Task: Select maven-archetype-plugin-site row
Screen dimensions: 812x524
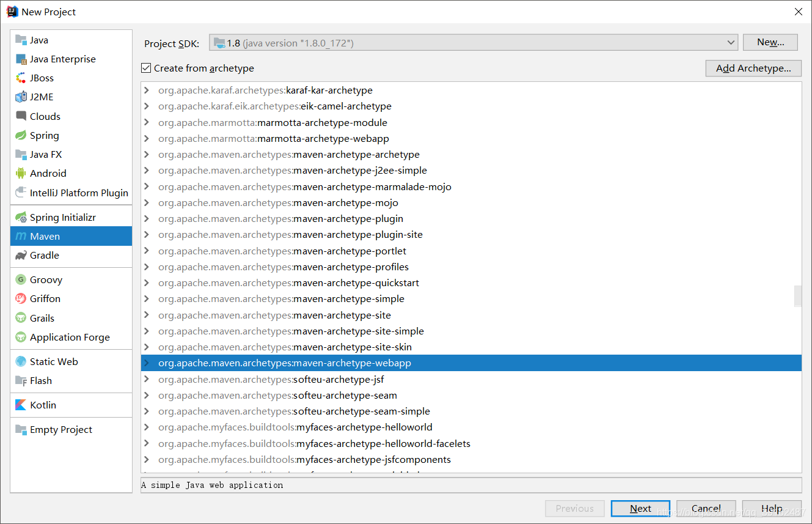Action: pos(470,234)
